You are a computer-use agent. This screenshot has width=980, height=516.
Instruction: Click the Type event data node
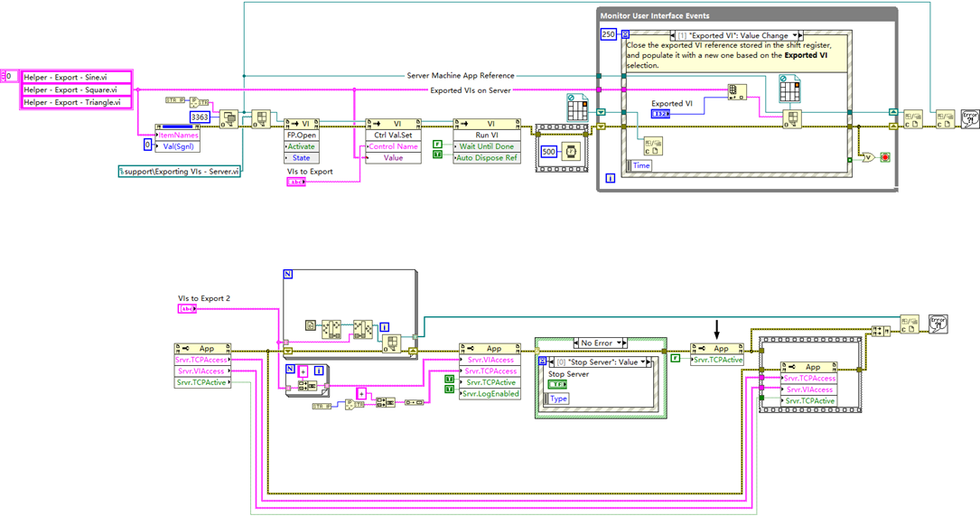[557, 399]
